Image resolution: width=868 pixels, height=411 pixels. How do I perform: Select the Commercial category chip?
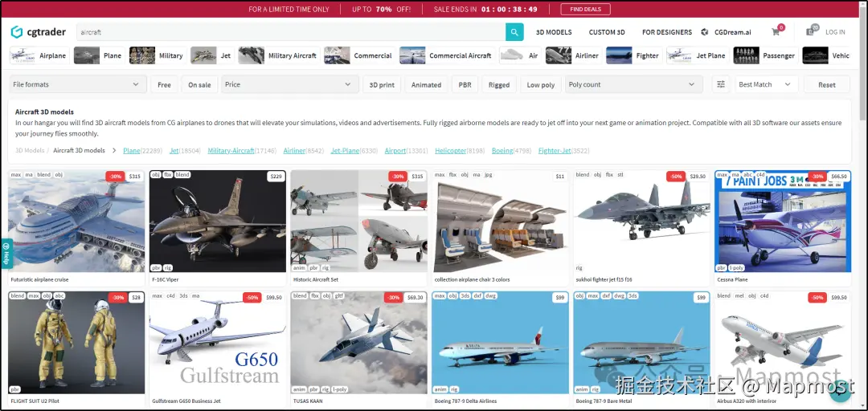pyautogui.click(x=360, y=55)
